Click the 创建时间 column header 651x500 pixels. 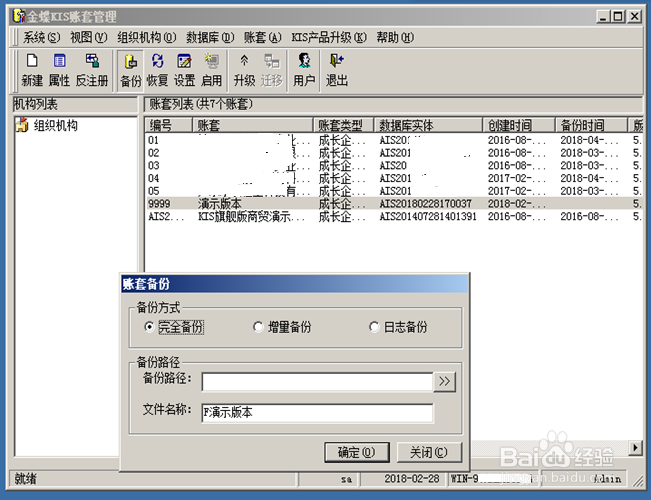[519, 125]
